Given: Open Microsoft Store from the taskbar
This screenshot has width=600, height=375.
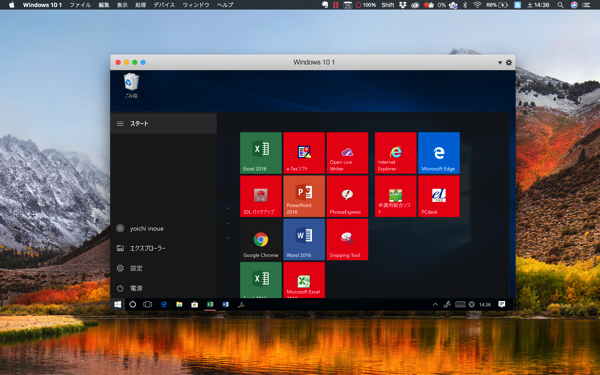Looking at the screenshot, I should [x=194, y=304].
